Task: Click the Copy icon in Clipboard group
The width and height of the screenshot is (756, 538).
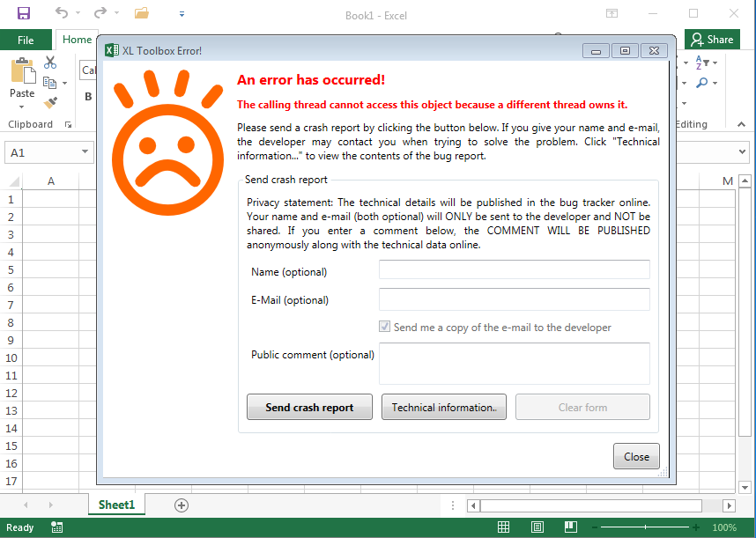Action: click(49, 83)
